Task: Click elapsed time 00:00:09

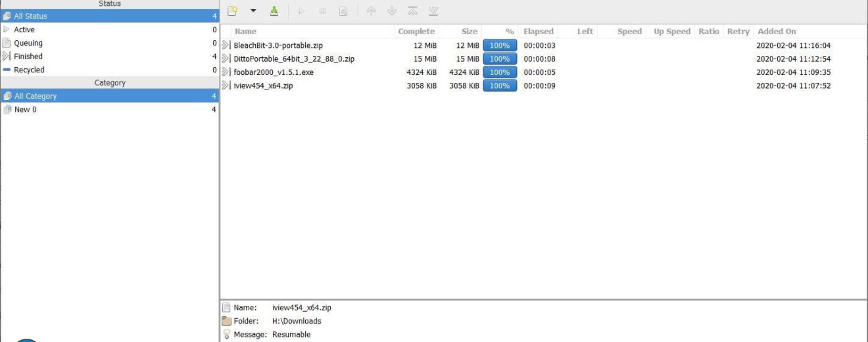Action: 539,85
